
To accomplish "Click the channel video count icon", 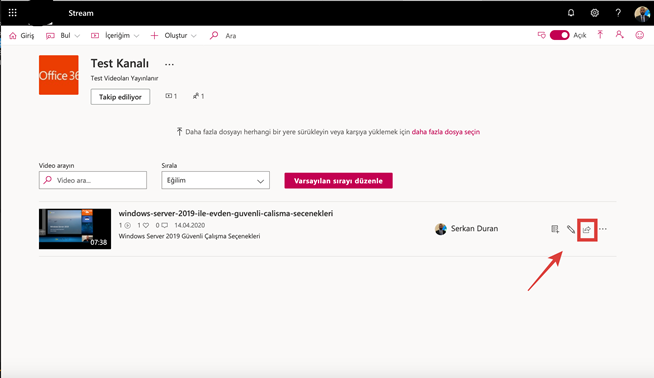I will (x=169, y=96).
